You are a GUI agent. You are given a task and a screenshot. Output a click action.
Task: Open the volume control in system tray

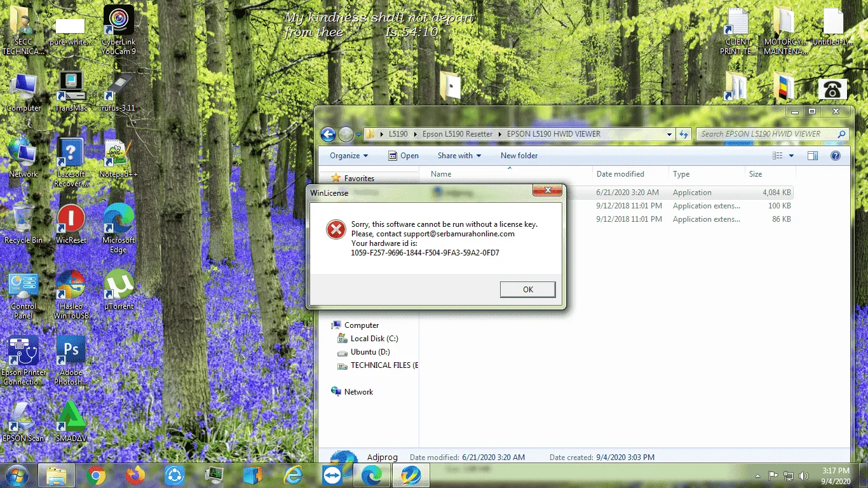(x=804, y=476)
